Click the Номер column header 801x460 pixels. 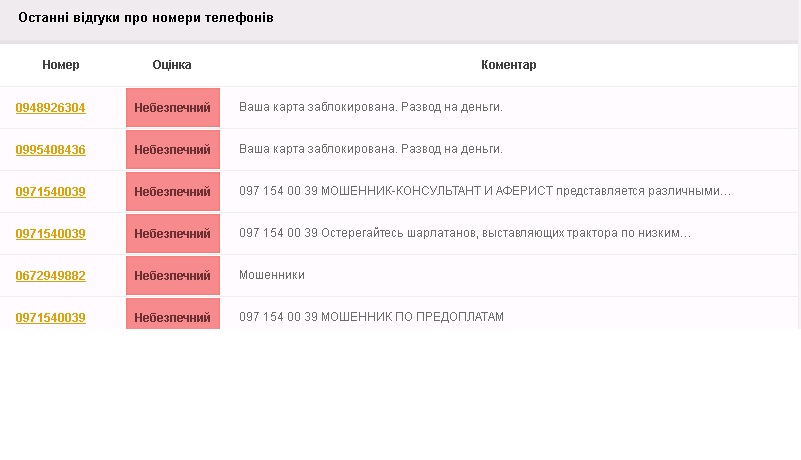(61, 65)
